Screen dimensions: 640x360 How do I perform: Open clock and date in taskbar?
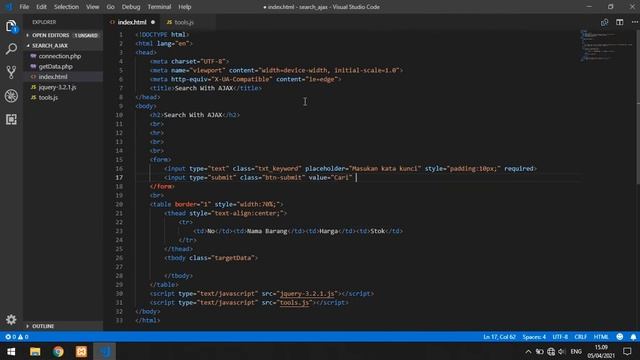click(601, 351)
